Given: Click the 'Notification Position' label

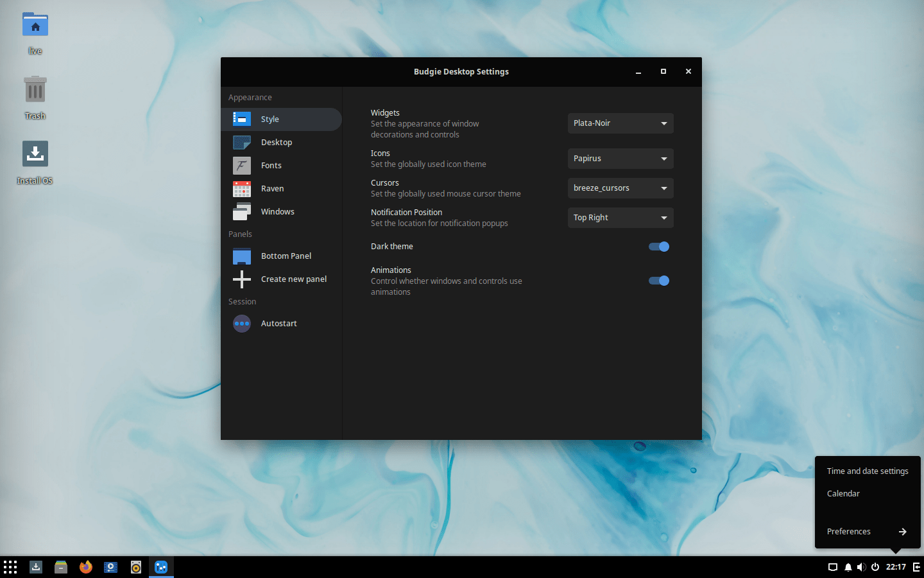Looking at the screenshot, I should click(x=406, y=213).
